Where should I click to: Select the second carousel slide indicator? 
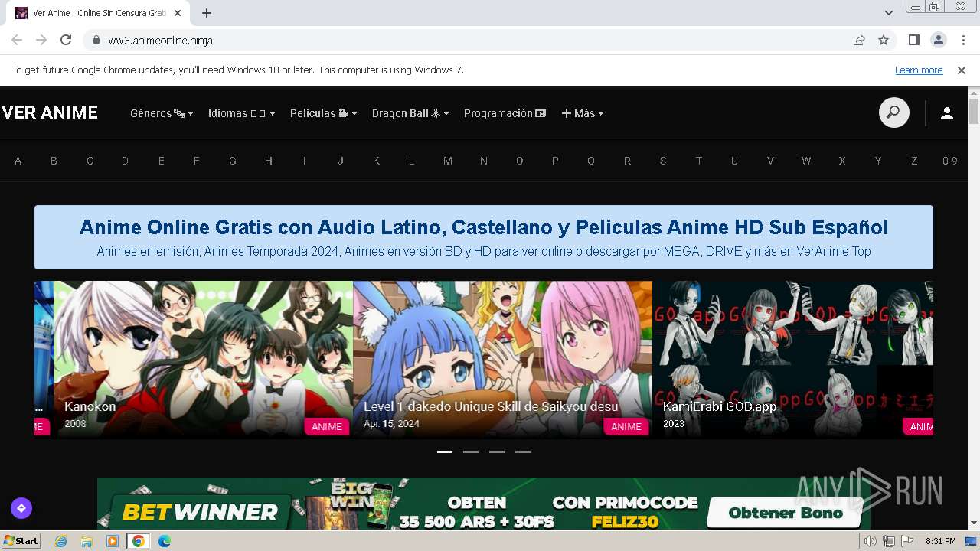[471, 452]
